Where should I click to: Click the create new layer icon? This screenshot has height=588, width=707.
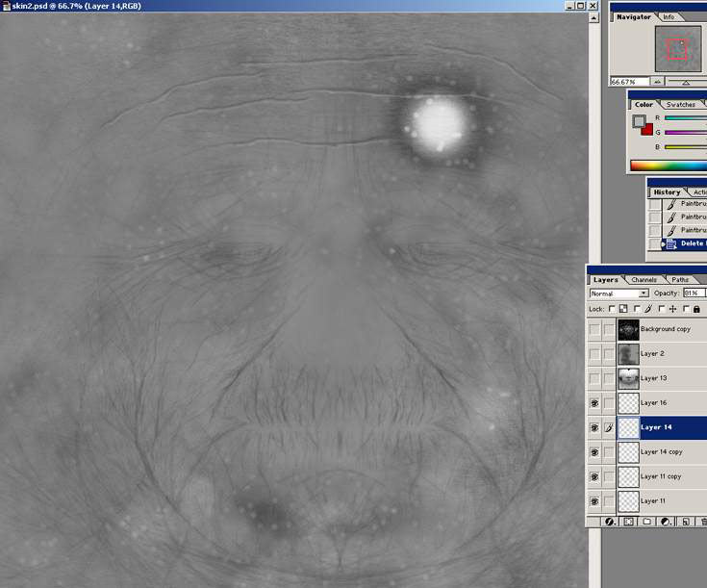pyautogui.click(x=685, y=521)
